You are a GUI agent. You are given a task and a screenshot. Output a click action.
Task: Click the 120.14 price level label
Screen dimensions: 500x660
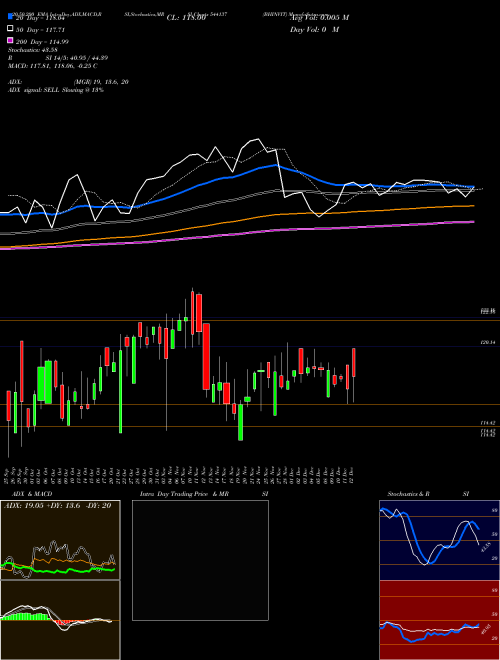tap(488, 343)
